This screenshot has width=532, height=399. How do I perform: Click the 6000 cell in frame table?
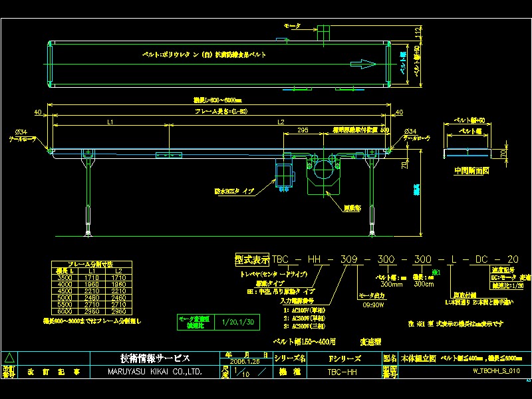[x=65, y=311]
